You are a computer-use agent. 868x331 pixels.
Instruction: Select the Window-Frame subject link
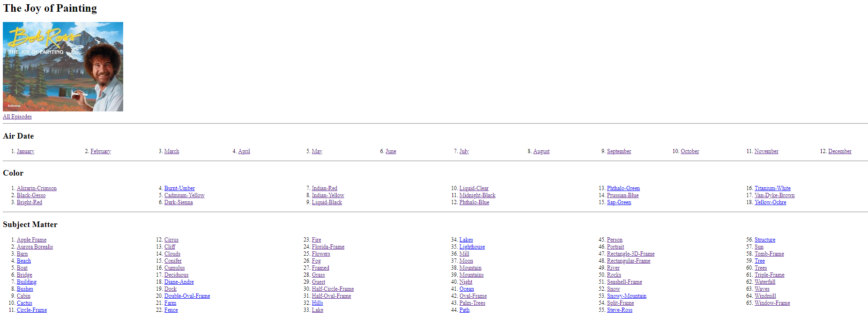click(772, 303)
